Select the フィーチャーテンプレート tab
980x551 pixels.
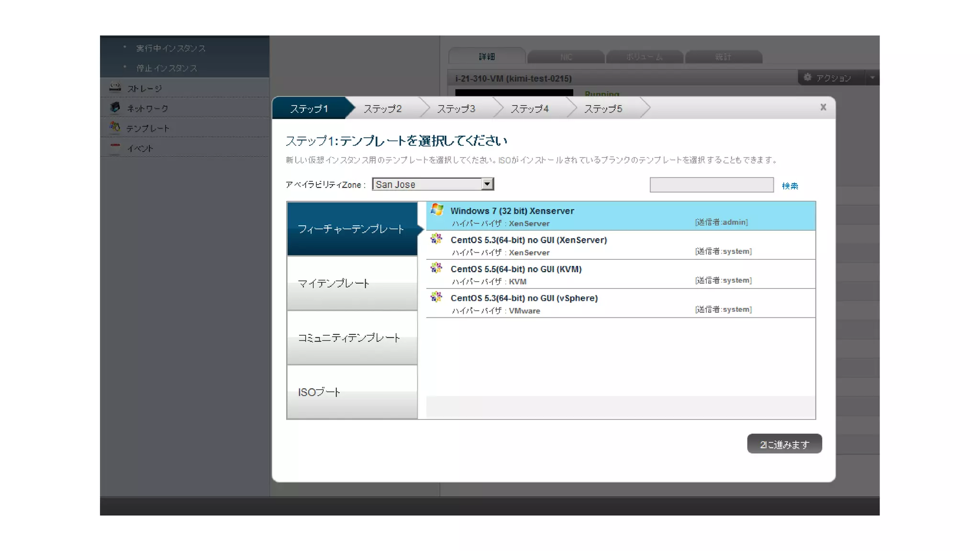(x=352, y=229)
